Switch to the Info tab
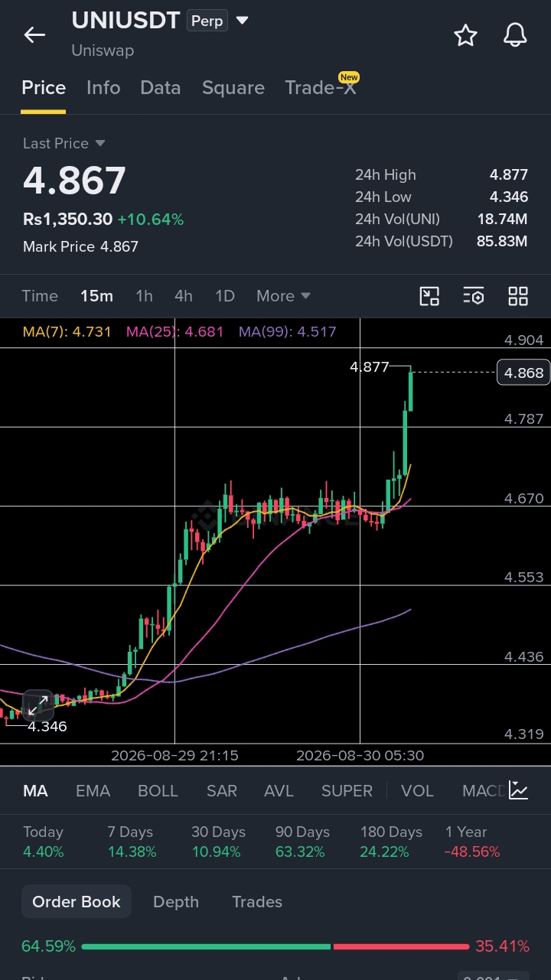The height and width of the screenshot is (980, 551). [103, 88]
